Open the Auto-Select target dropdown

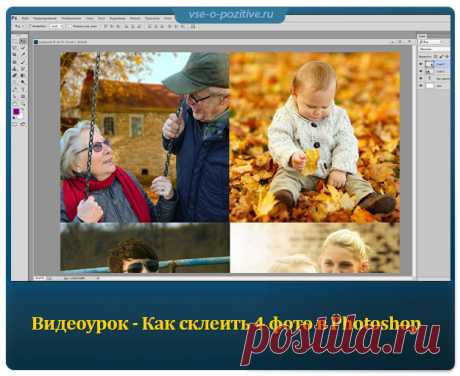pyautogui.click(x=56, y=26)
